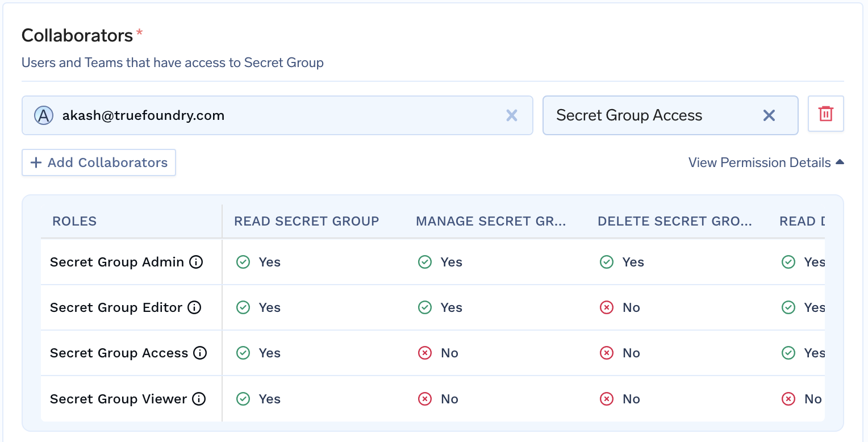The image size is (868, 442).
Task: Clear the Secret Group Access role selection
Action: coord(769,115)
